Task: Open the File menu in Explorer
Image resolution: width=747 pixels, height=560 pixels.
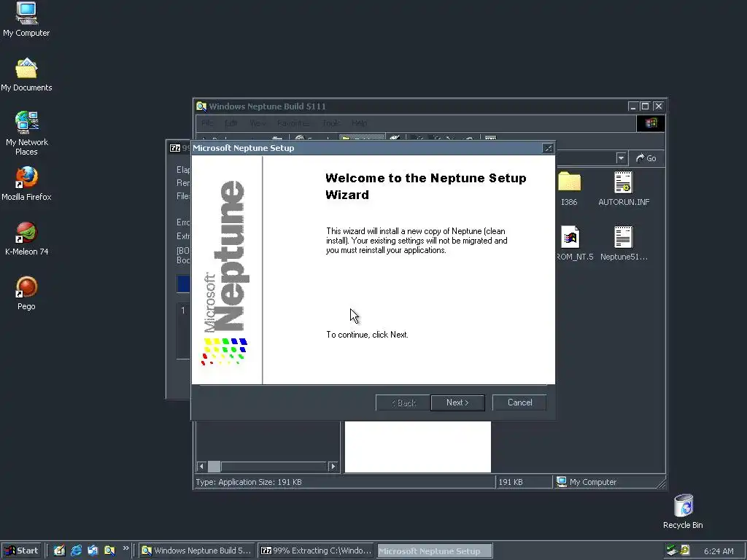Action: pyautogui.click(x=207, y=123)
